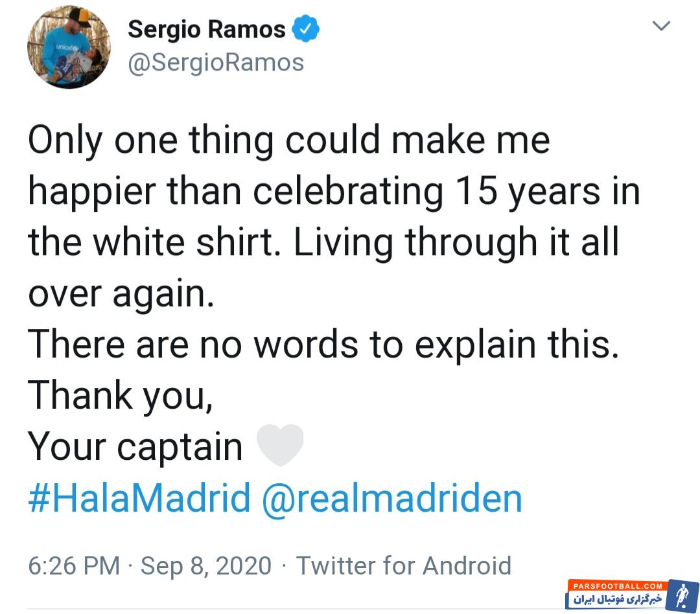Click the @SergioRamos handle

216,63
